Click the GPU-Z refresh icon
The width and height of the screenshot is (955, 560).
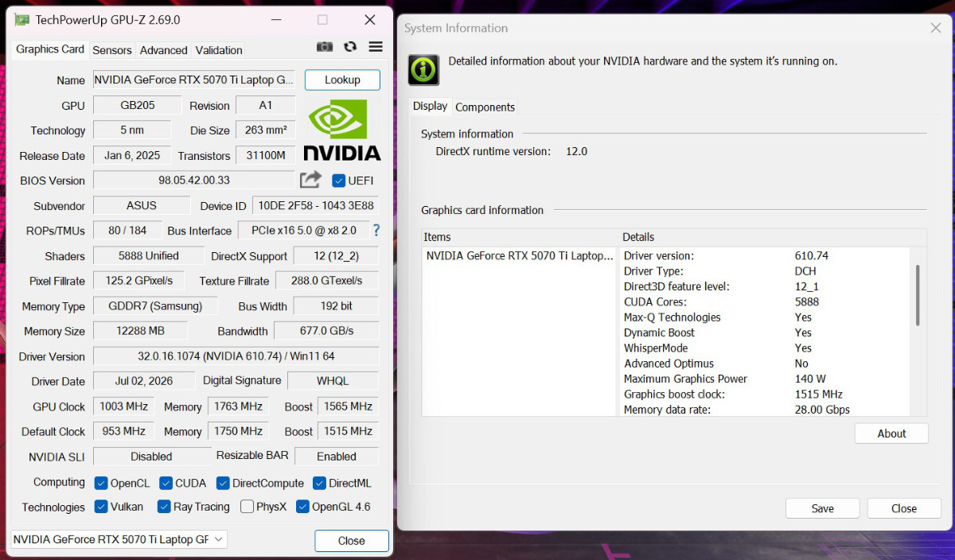(x=350, y=47)
